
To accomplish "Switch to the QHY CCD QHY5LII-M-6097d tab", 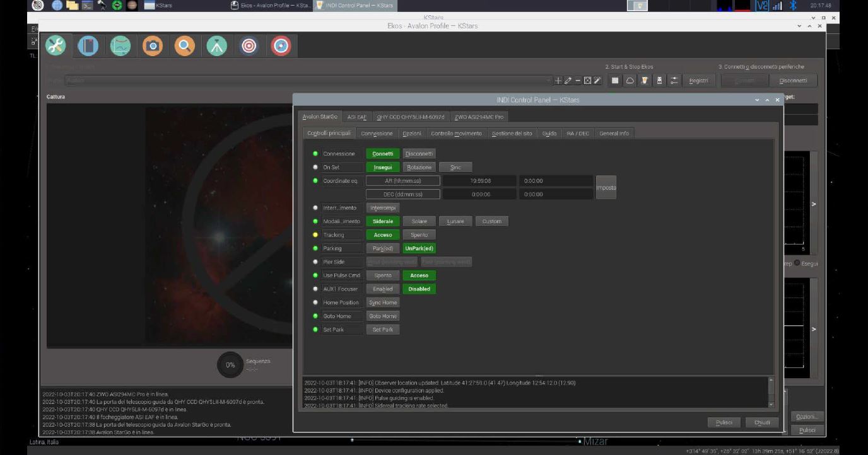I will pos(411,117).
